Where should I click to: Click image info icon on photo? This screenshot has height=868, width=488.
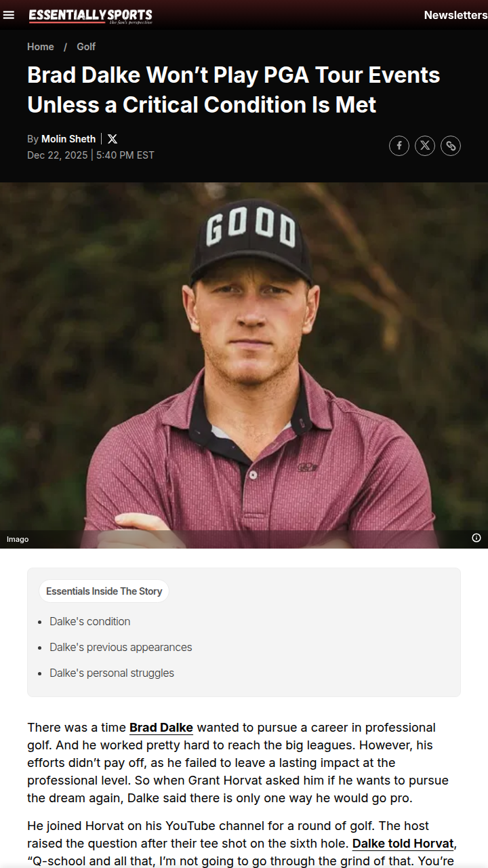[476, 538]
